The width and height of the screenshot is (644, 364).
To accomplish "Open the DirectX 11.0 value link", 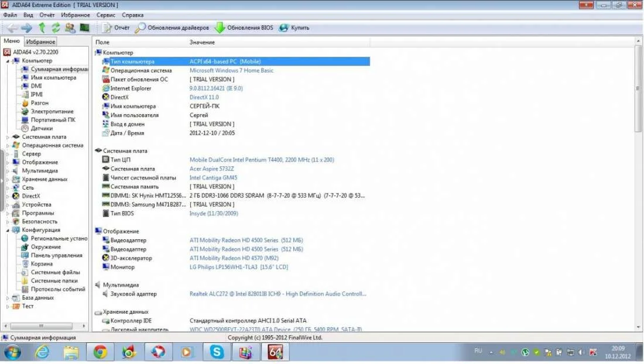I will tap(204, 97).
